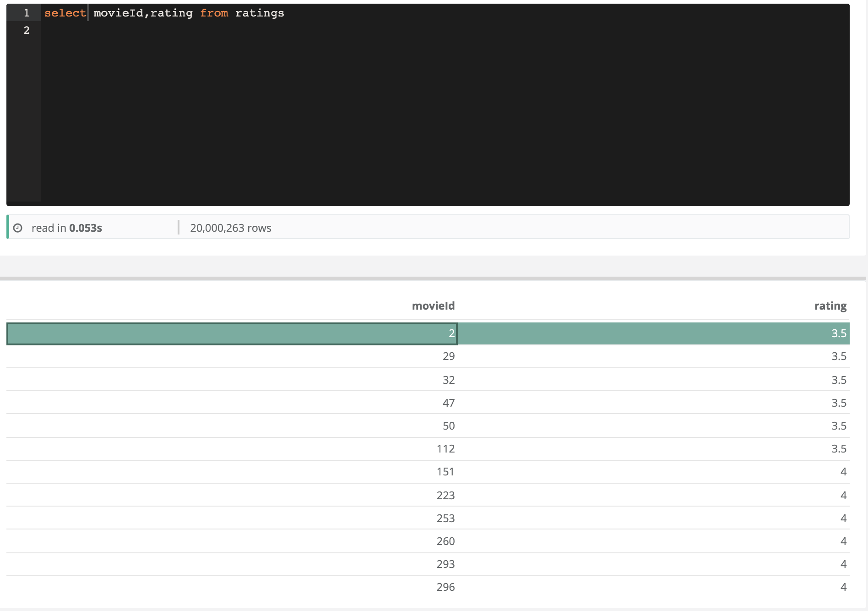Screen dimensions: 868x611
Task: Click the empty second line of the editor
Action: coord(275,31)
